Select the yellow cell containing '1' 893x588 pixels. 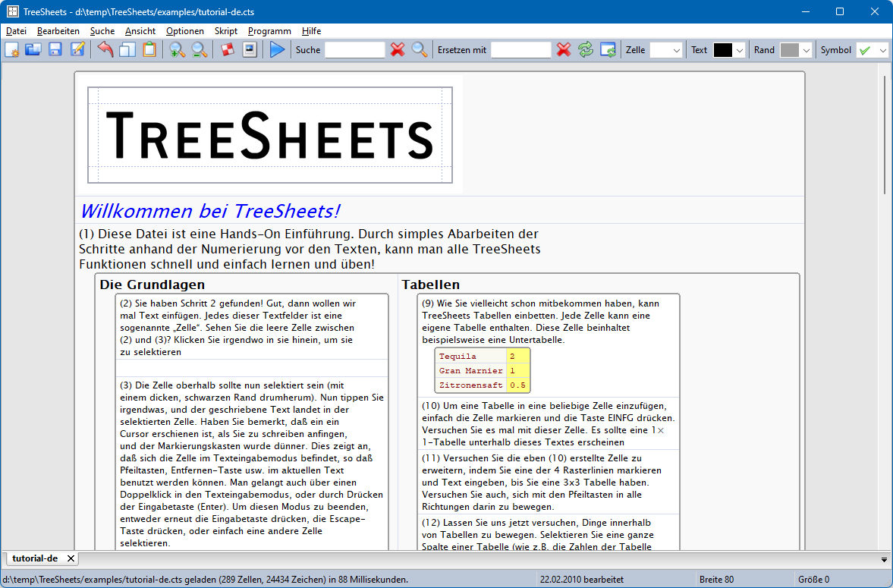pos(518,371)
